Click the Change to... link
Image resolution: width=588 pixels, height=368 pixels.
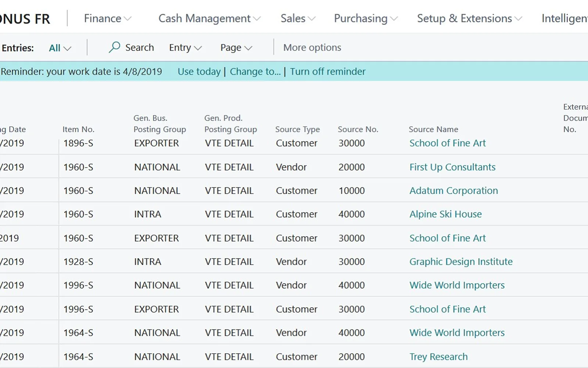click(x=255, y=71)
